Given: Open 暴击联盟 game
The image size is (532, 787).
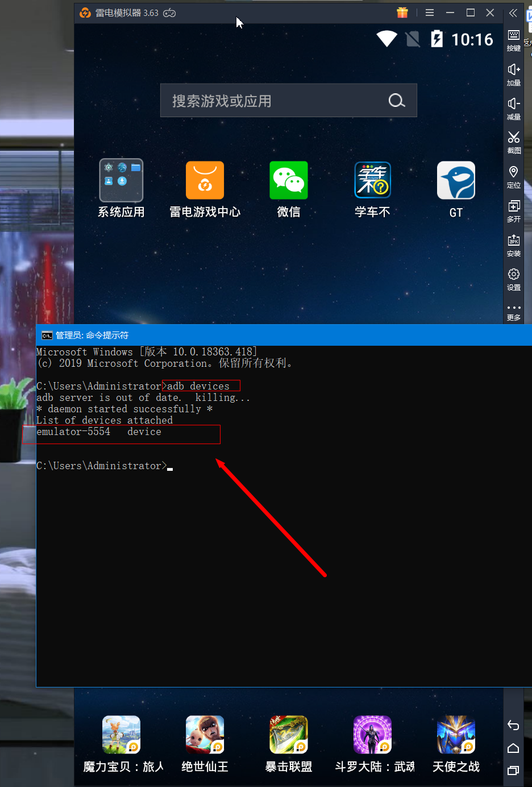Looking at the screenshot, I should tap(289, 735).
